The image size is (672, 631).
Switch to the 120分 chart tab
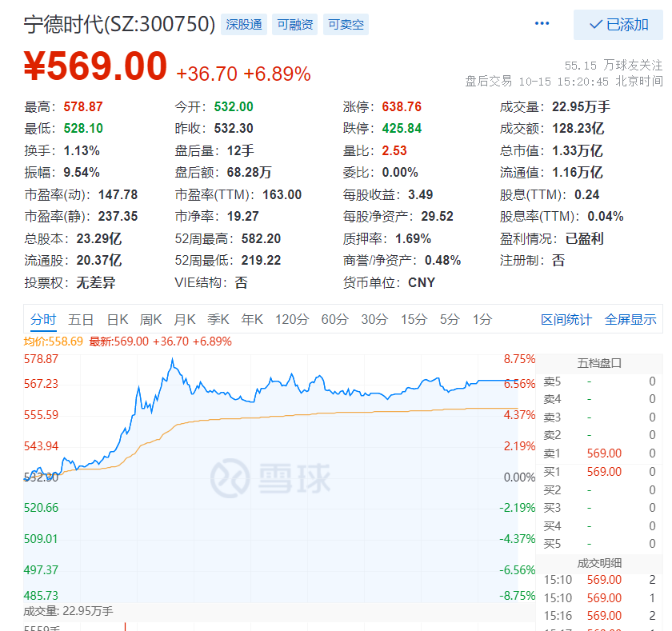point(291,319)
